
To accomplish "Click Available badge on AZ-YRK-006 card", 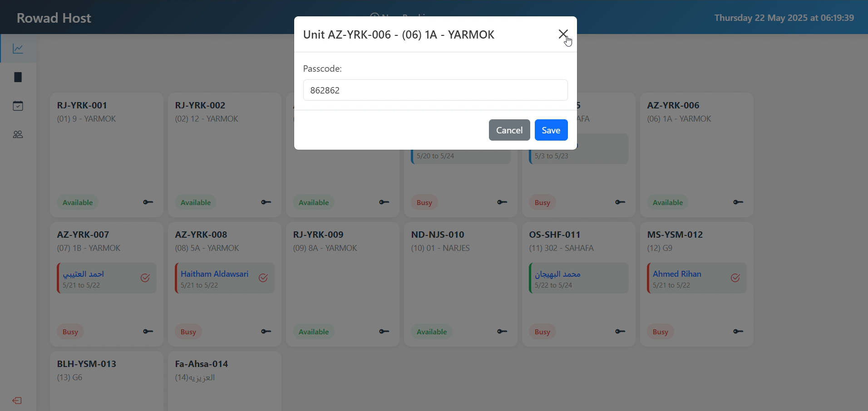I will click(x=668, y=202).
